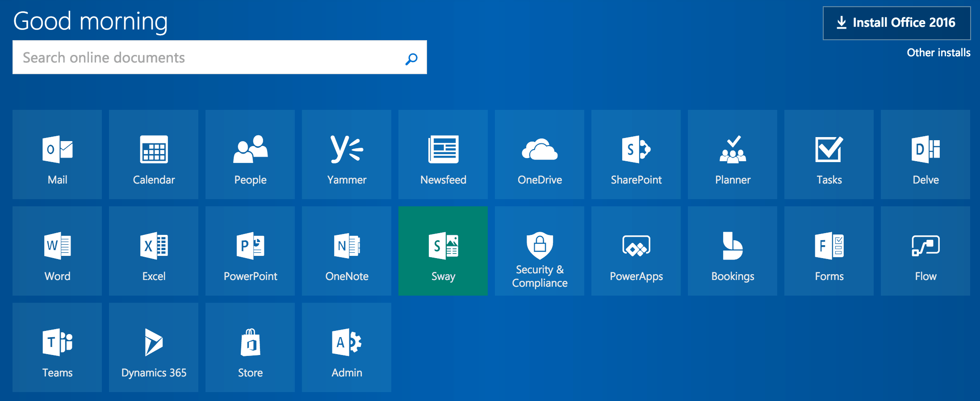
Task: Open the Calendar app tile
Action: (x=154, y=155)
